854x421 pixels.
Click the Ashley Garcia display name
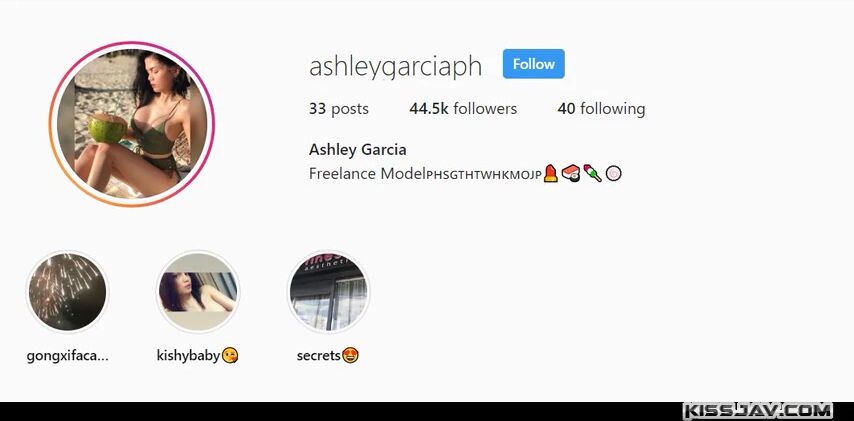(357, 149)
